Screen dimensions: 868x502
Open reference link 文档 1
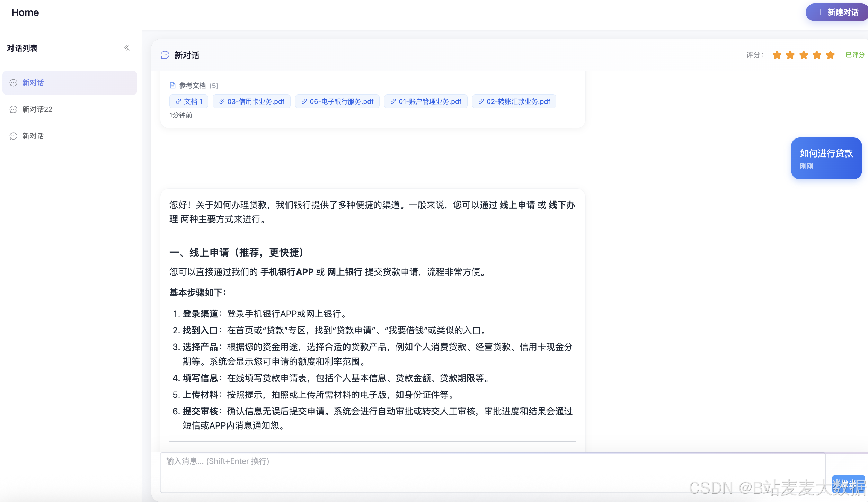(x=189, y=101)
